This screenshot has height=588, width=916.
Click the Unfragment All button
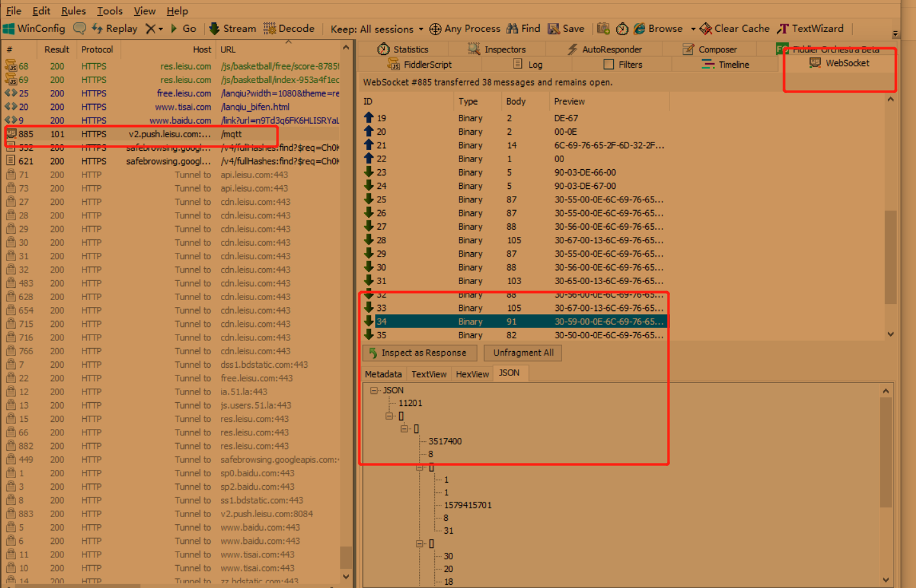pos(523,353)
